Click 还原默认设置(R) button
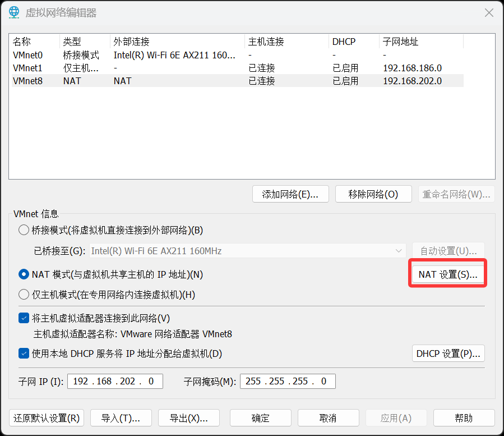Screen dimensions: 504x436 (47, 418)
